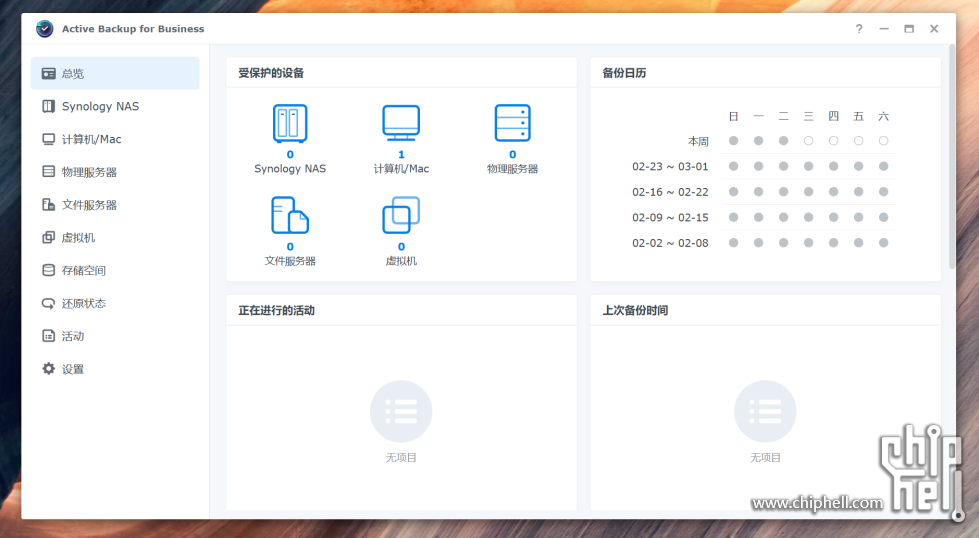
Task: Click the 虚拟机 icon in 受保护的设备
Action: pyautogui.click(x=401, y=215)
